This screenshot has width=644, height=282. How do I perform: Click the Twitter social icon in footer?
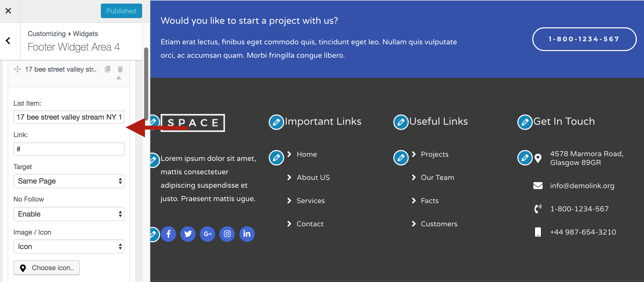click(188, 234)
